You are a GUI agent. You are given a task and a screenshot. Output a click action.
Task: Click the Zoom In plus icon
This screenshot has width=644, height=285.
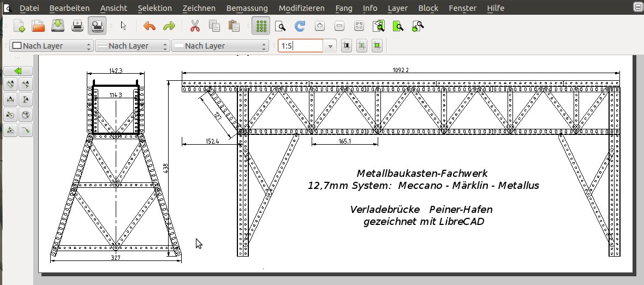(x=319, y=26)
